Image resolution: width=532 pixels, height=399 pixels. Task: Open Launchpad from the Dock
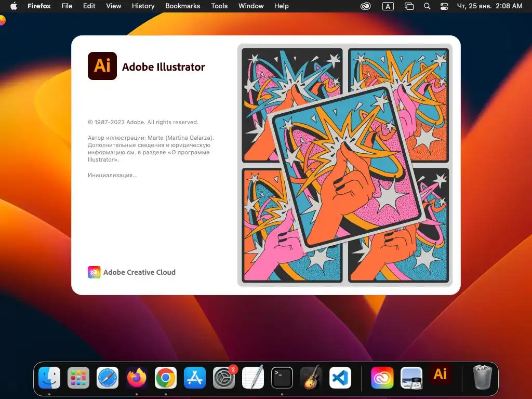pos(78,378)
